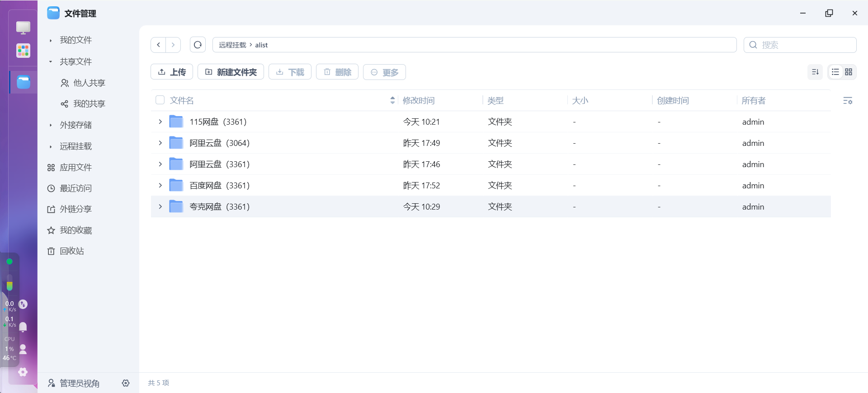The image size is (868, 393).
Task: Go forward with the right arrow button
Action: (x=173, y=45)
